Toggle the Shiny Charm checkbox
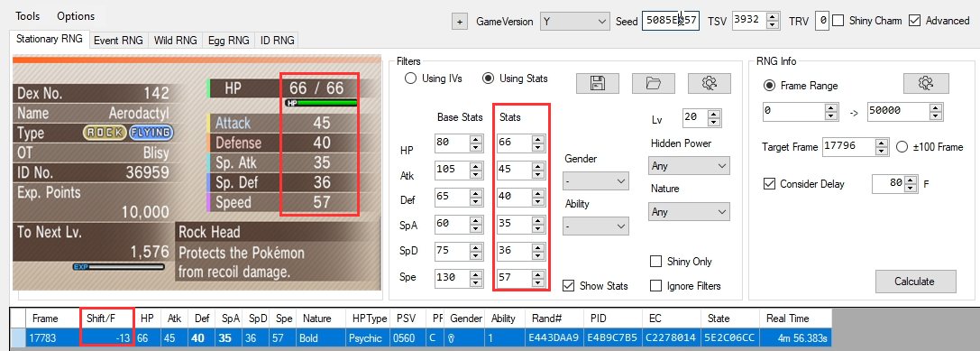 tap(838, 21)
